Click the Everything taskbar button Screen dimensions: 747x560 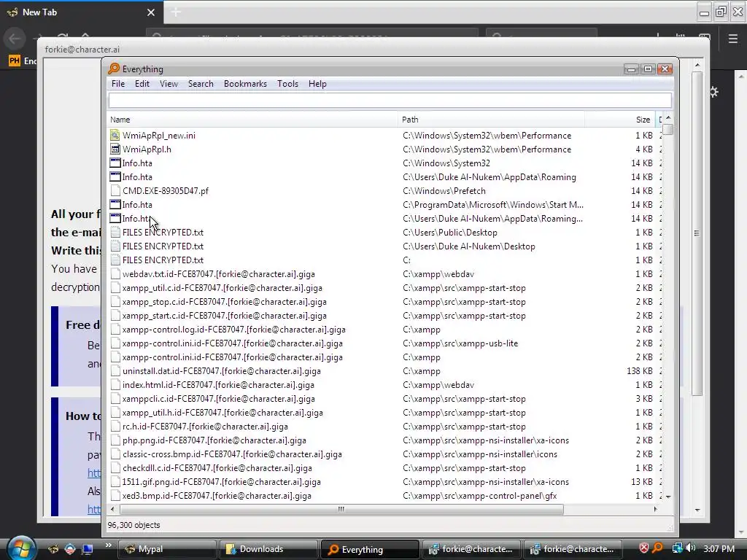[370, 549]
